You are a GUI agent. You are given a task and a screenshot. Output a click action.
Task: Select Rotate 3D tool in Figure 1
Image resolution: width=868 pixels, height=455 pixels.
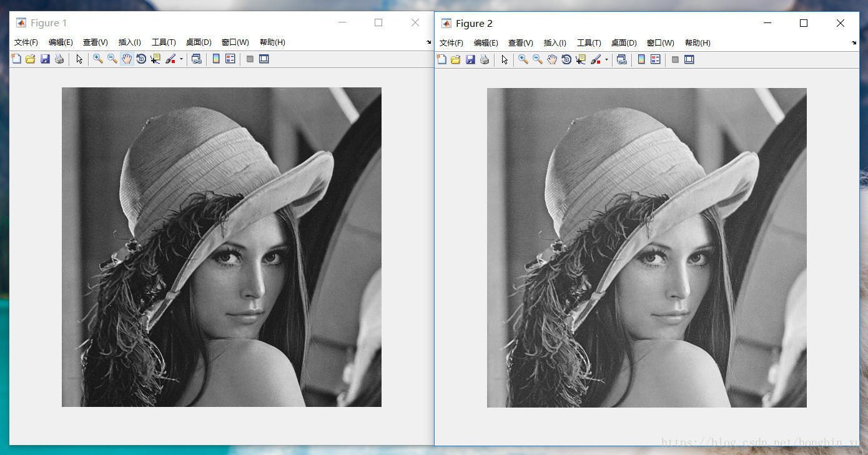pos(141,59)
